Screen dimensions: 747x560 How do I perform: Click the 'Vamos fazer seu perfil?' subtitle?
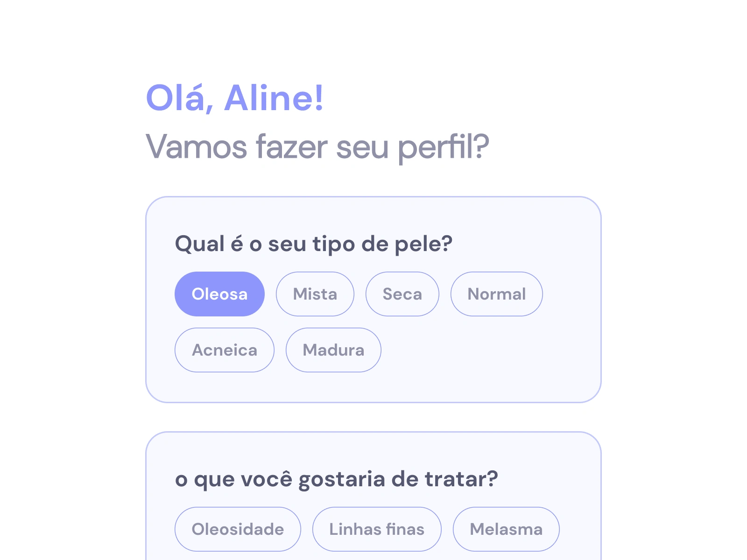coord(317,147)
